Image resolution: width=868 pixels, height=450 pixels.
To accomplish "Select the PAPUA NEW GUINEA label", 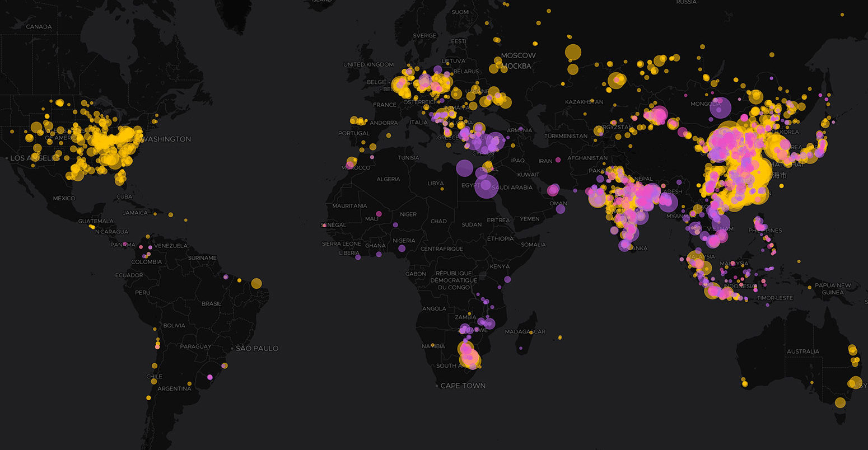I will (833, 289).
